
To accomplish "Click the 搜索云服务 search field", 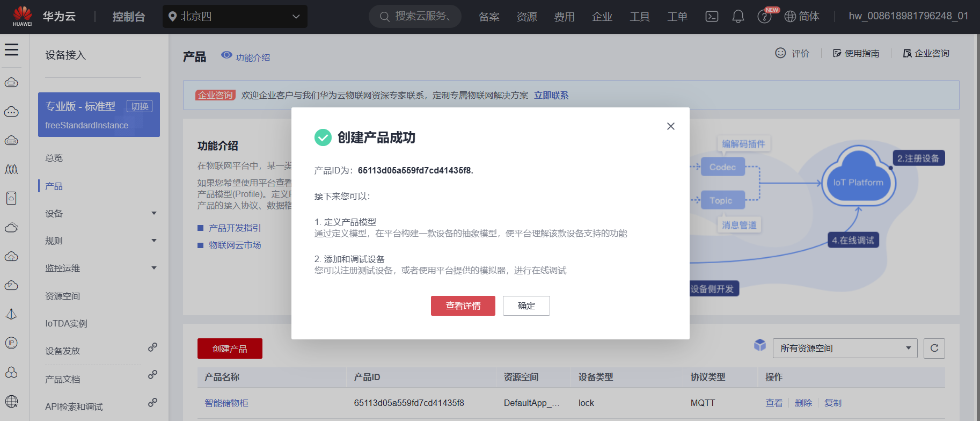I will tap(415, 16).
